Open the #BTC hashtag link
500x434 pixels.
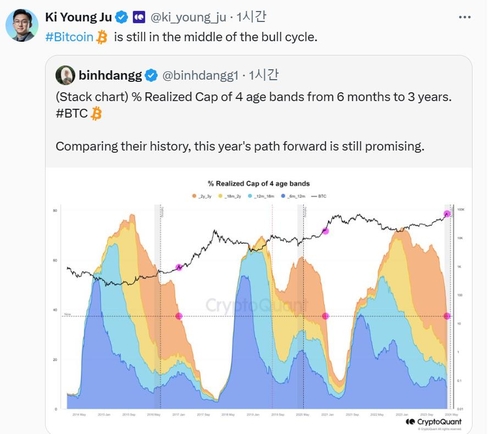(72, 113)
